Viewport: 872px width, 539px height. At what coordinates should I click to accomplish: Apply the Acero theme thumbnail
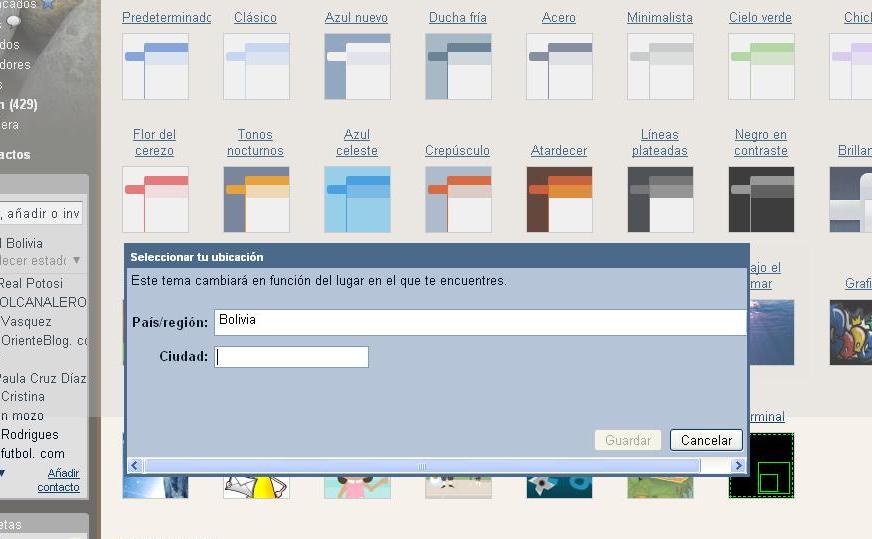559,66
